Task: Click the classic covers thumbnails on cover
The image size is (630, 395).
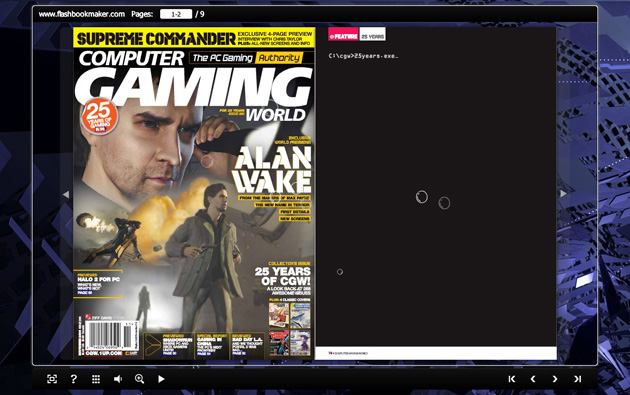Action: 290,329
